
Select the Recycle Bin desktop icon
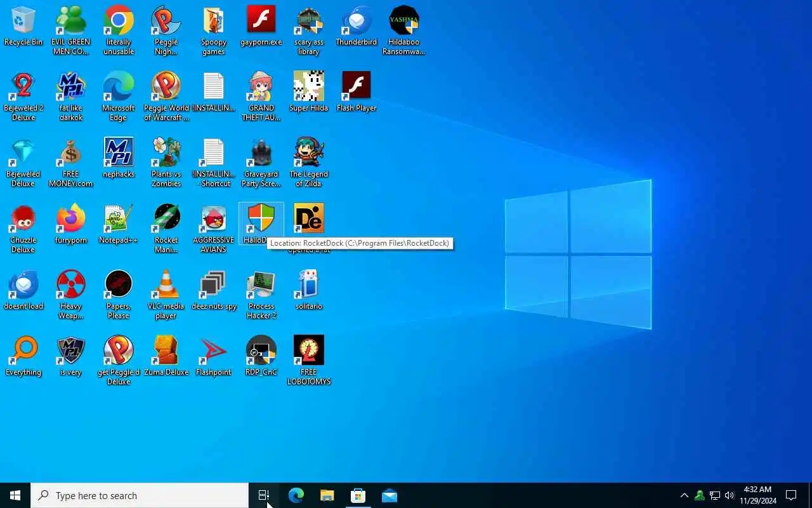pyautogui.click(x=23, y=26)
